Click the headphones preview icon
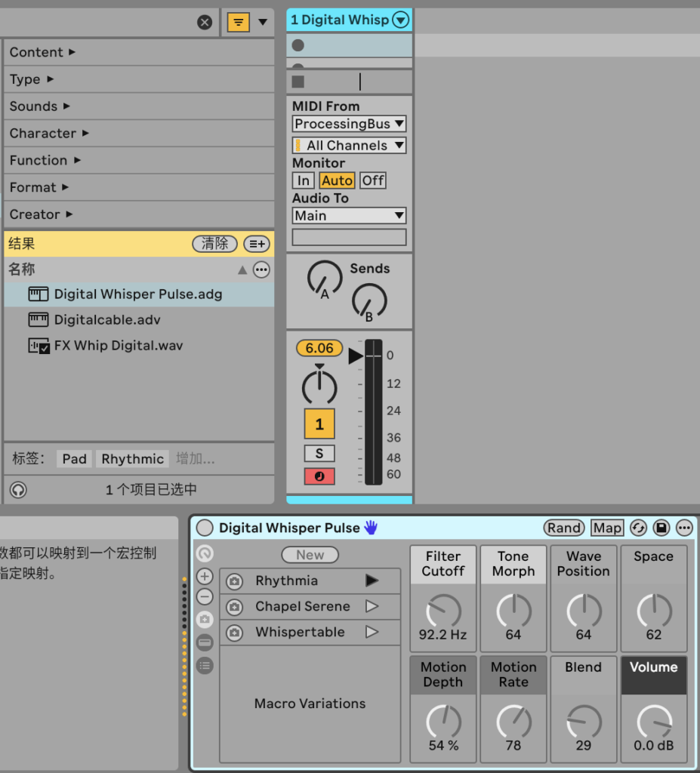The height and width of the screenshot is (773, 700). click(x=18, y=490)
